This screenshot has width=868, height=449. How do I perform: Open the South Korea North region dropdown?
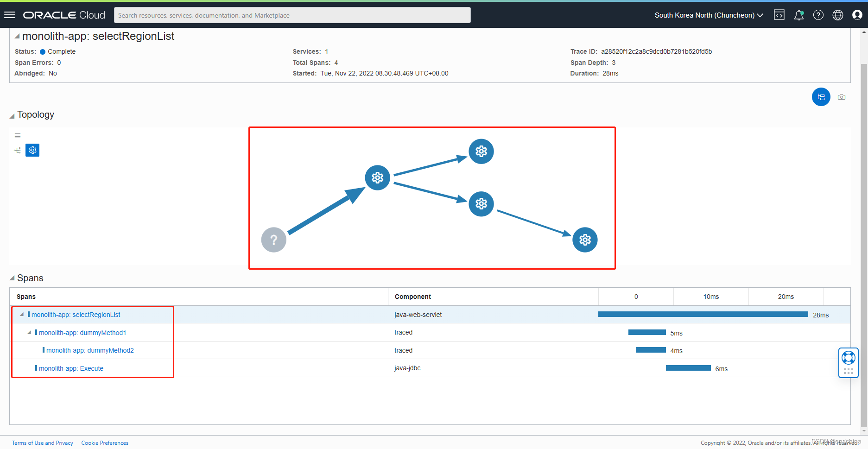tap(709, 15)
